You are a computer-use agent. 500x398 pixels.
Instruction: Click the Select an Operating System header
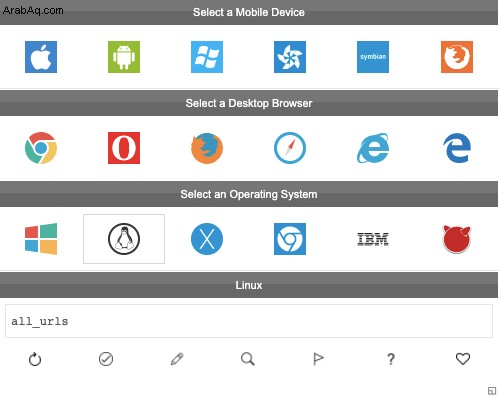click(x=249, y=194)
